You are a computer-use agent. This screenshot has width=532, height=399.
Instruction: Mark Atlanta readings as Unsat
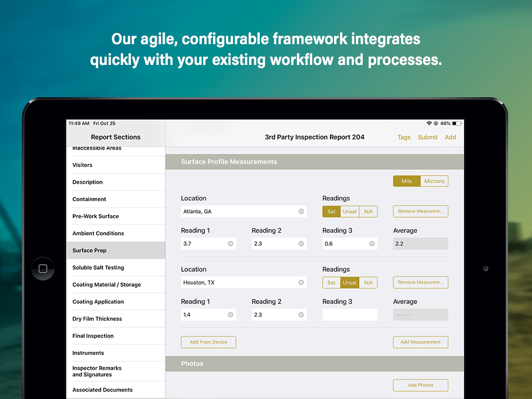[350, 211]
